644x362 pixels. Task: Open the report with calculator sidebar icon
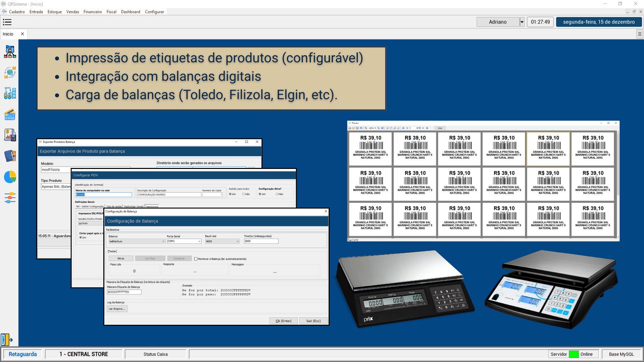(10, 135)
